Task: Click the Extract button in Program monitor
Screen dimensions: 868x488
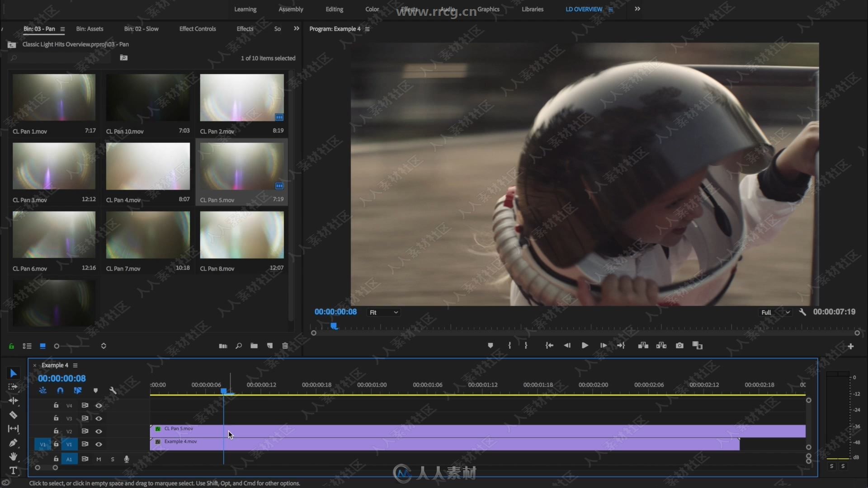Action: (x=661, y=346)
